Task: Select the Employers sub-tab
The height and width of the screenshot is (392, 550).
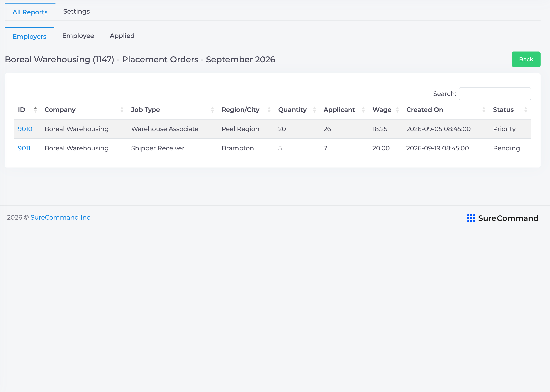Action: (x=30, y=36)
